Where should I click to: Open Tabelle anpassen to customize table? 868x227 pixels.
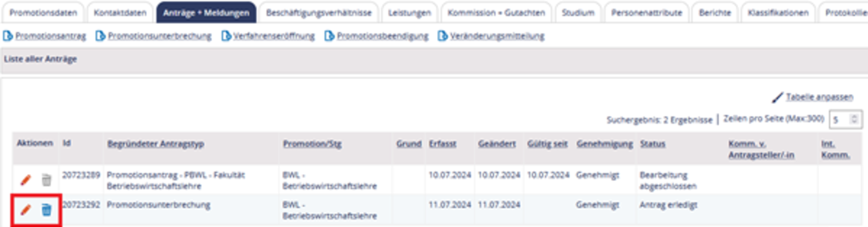[820, 97]
